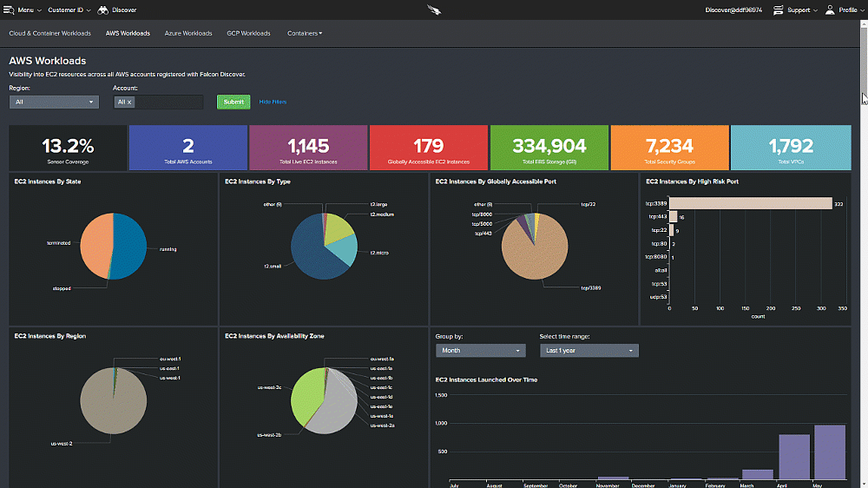Click the Globally Accessible EC2 Instances tile
Image resolution: width=868 pixels, height=488 pixels.
tap(429, 148)
